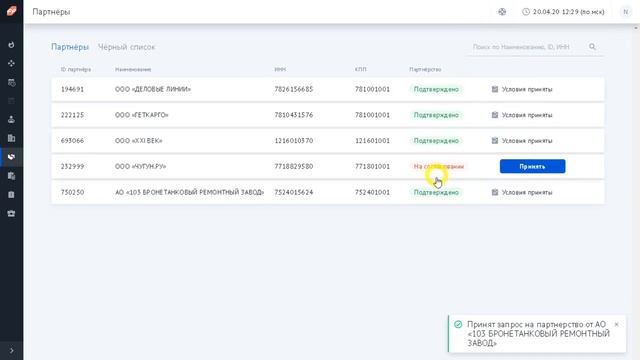
Task: Select partner name ООО «ДЕЛОВЫЕ ЛИНИИ»
Action: tap(153, 89)
